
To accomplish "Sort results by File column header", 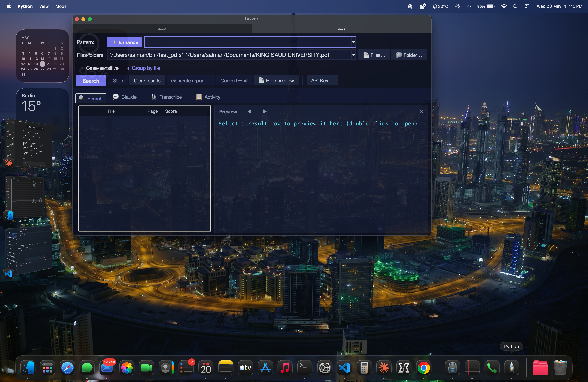I will [111, 111].
